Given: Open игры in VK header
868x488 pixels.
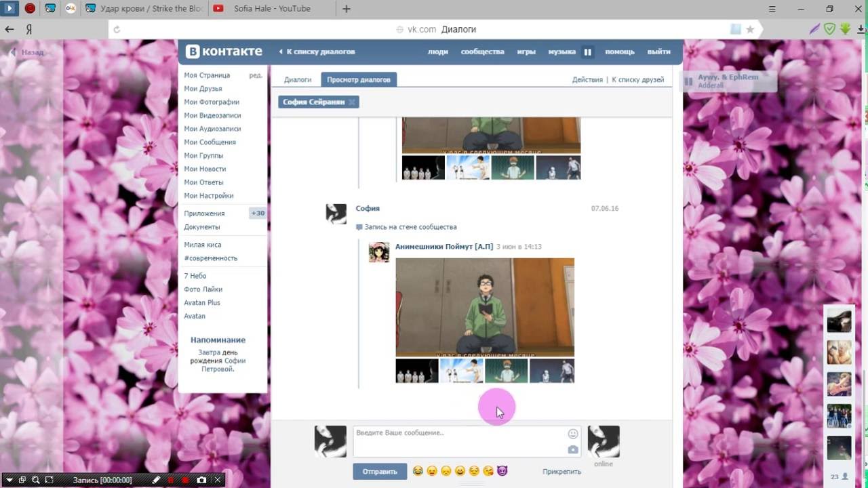Looking at the screenshot, I should point(526,52).
